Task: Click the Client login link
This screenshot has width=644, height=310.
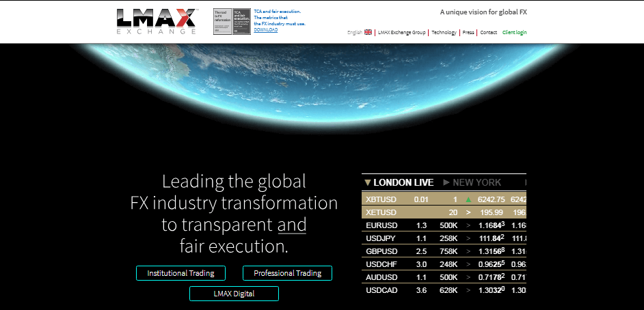Action: [515, 32]
